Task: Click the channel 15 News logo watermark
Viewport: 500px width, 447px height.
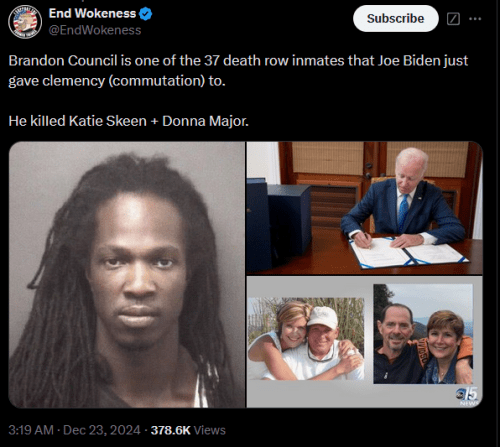Action: (x=467, y=396)
